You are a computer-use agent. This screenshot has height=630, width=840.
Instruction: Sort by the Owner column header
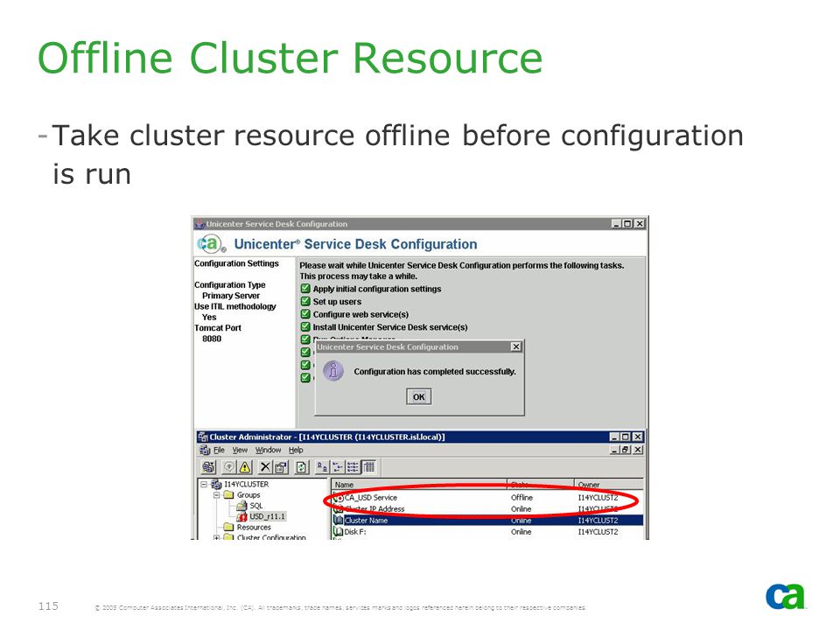coord(609,484)
